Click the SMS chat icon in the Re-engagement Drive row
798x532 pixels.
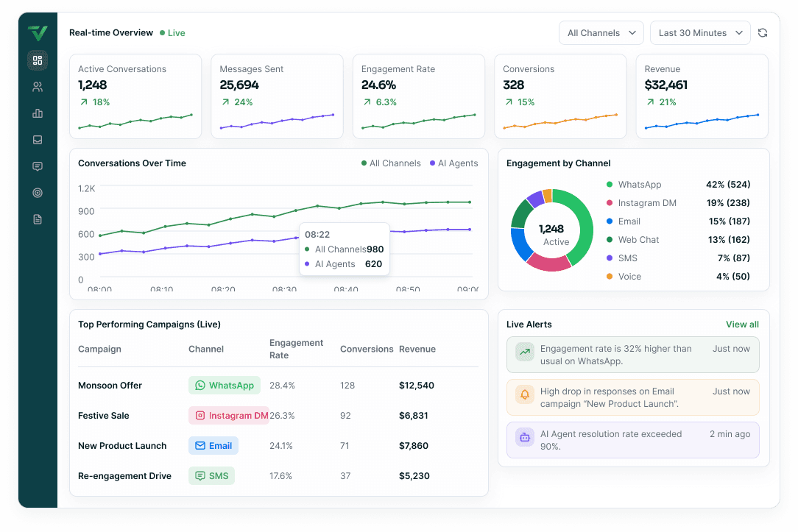[200, 476]
